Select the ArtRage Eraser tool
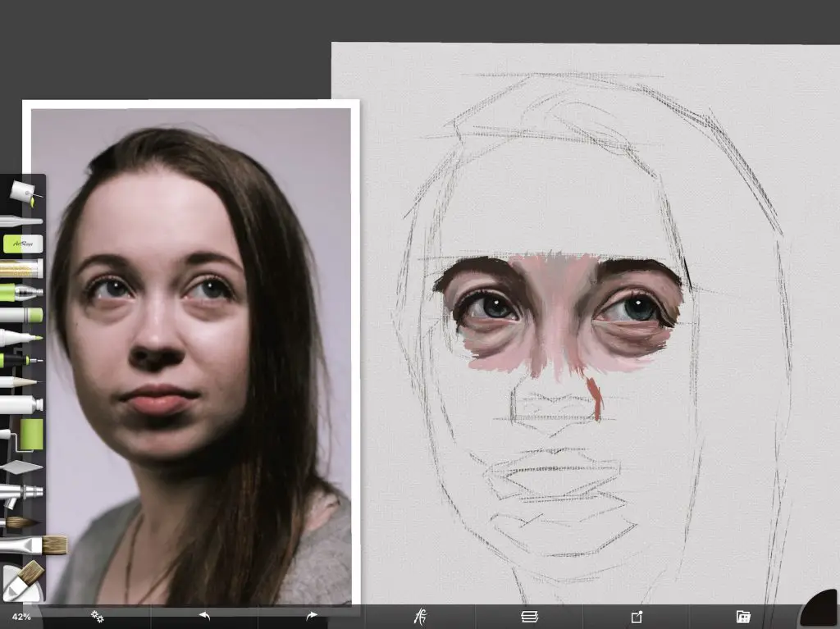The width and height of the screenshot is (840, 629). (x=23, y=244)
